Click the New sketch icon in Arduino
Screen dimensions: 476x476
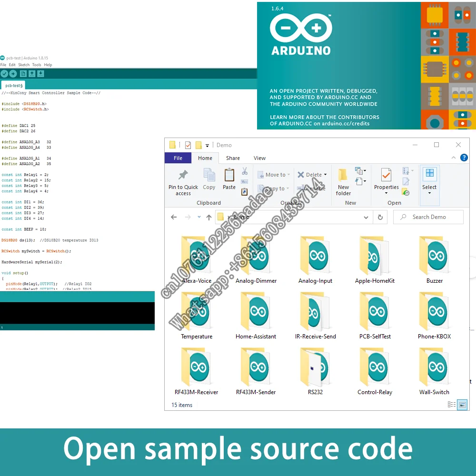tap(23, 73)
